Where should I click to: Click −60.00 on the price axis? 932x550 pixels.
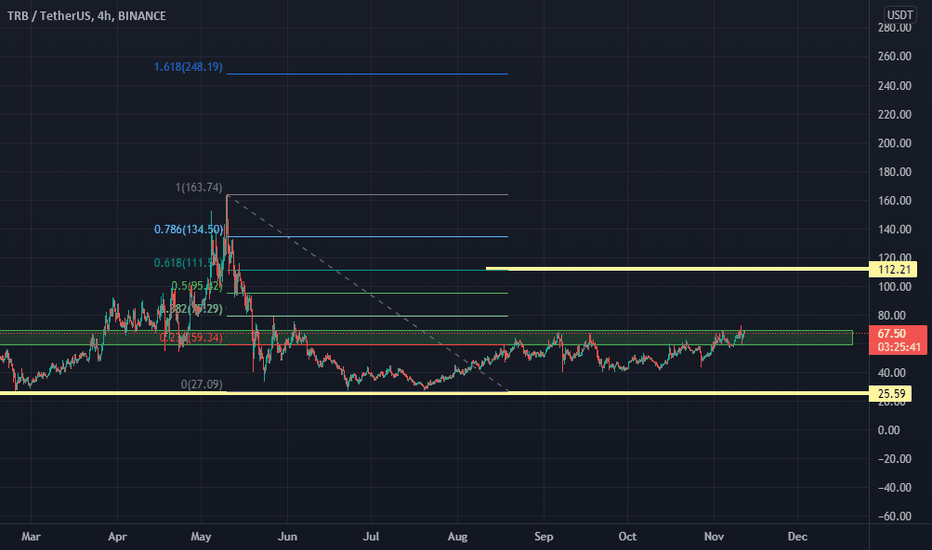coord(895,516)
